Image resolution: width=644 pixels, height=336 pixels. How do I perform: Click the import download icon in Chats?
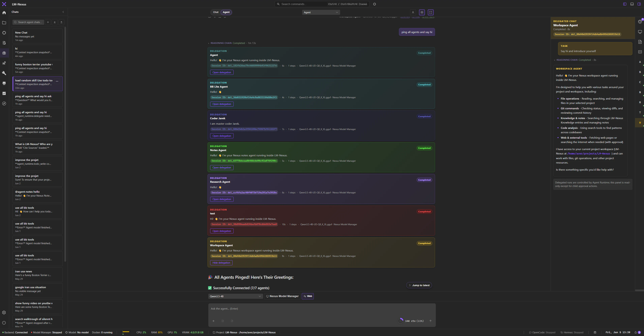(x=55, y=22)
